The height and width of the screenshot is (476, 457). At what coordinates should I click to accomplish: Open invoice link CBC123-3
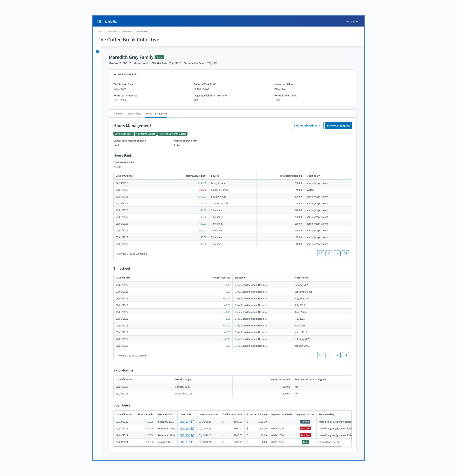pyautogui.click(x=185, y=428)
